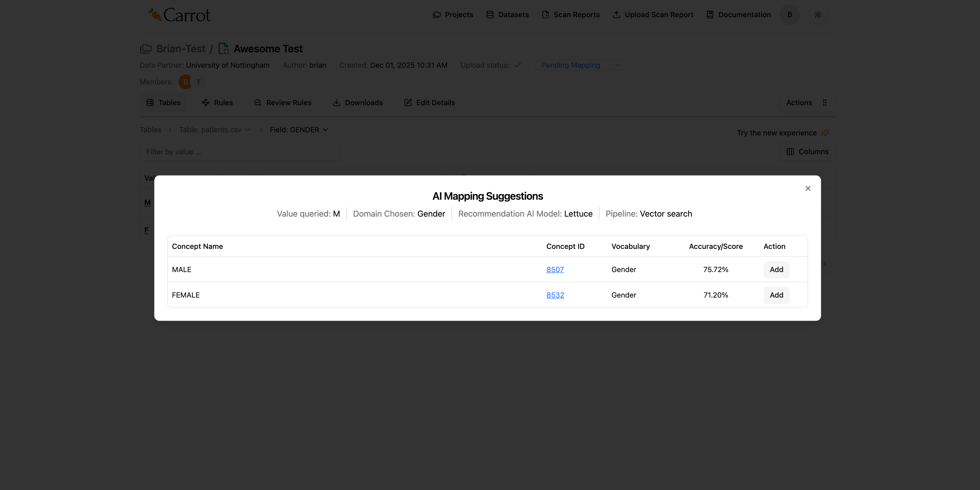
Task: Open concept ID 8532 link
Action: pos(555,295)
